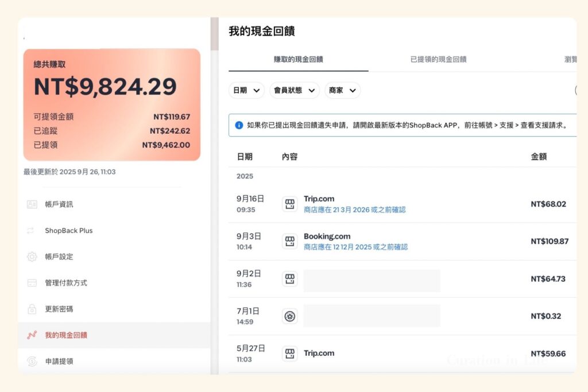Click the gear icon on the 7月1日 transaction
The height and width of the screenshot is (392, 588).
click(290, 316)
